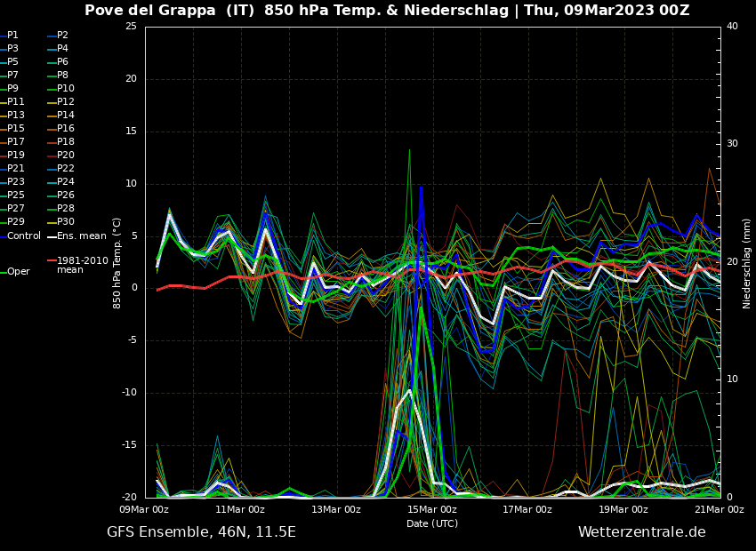Click the P9 legend entry
This screenshot has width=756, height=551.
point(9,88)
